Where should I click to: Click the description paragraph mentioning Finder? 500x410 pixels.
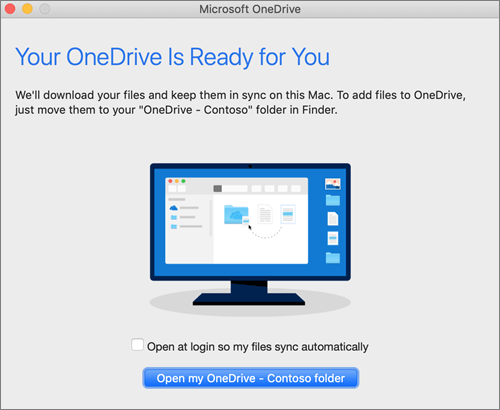point(240,102)
